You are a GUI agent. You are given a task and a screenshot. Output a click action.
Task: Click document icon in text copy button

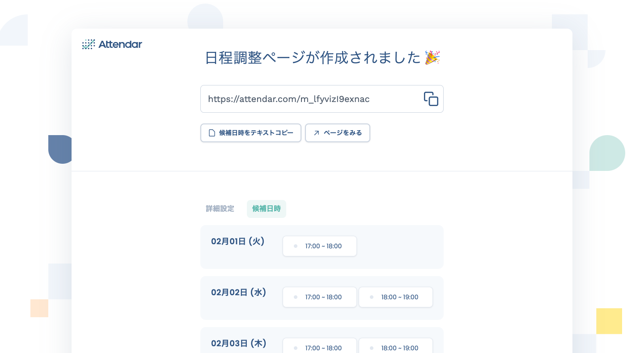tap(212, 133)
